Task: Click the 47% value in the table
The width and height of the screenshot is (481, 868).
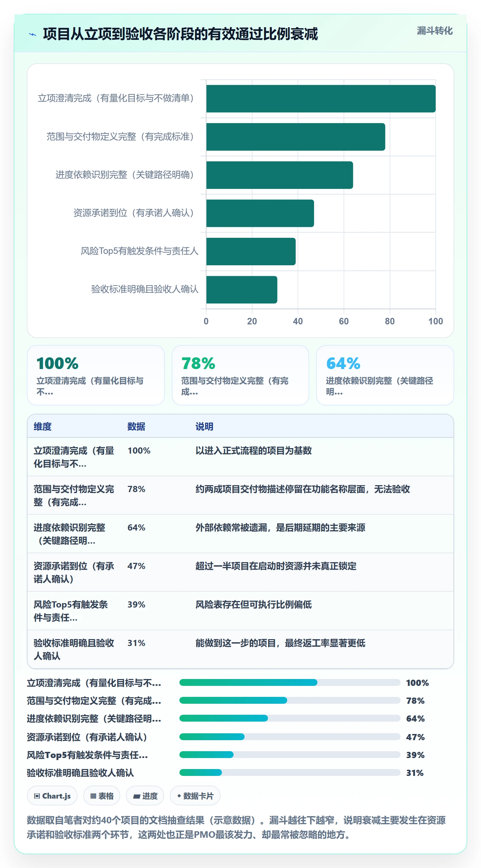Action: [x=136, y=566]
